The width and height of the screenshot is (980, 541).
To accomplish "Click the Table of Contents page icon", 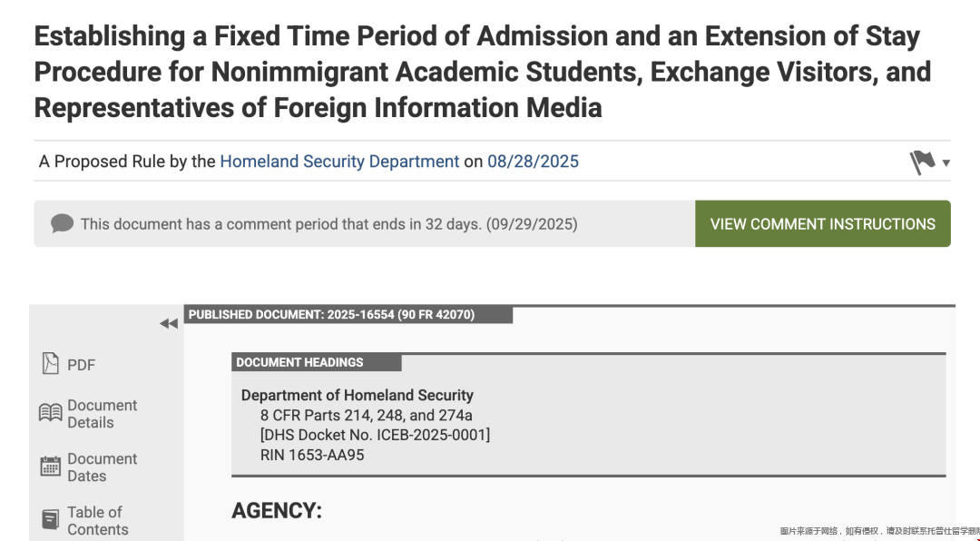I will pyautogui.click(x=51, y=520).
